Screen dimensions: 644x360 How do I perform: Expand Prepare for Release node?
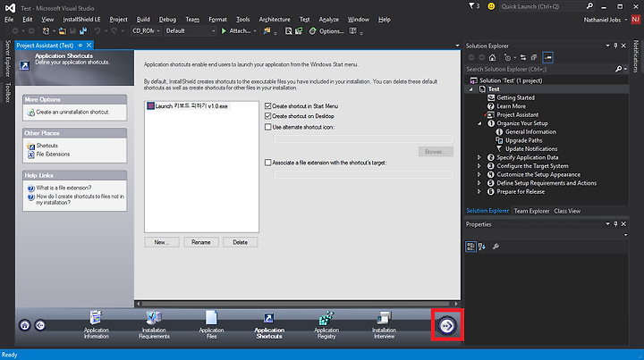tap(479, 191)
